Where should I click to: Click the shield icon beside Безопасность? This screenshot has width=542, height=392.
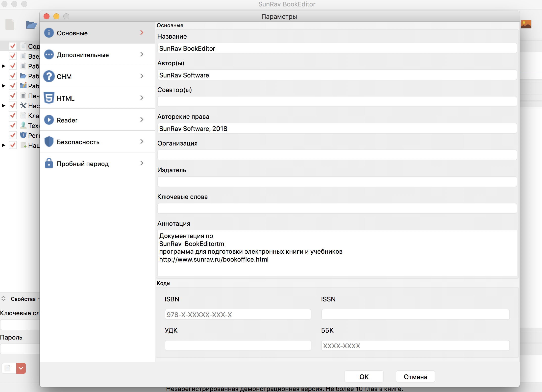tap(49, 142)
